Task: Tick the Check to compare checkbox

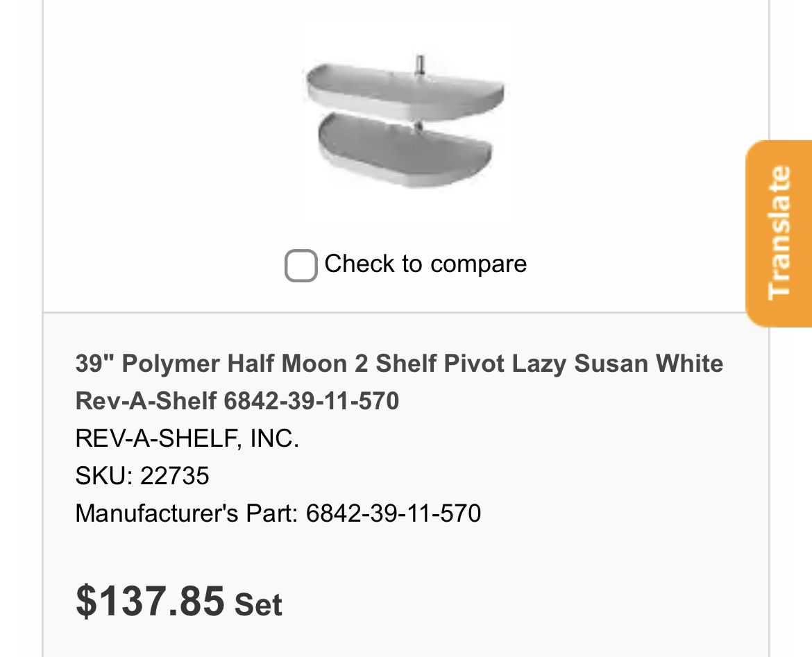Action: pos(301,266)
